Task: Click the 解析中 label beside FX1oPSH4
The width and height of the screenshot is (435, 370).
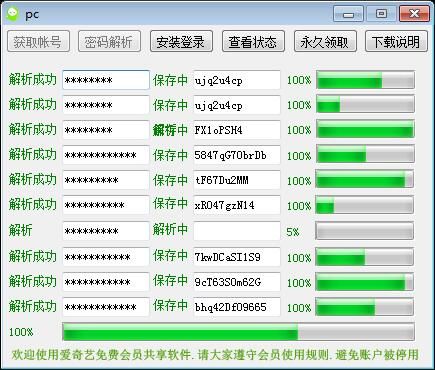Action: pyautogui.click(x=170, y=130)
